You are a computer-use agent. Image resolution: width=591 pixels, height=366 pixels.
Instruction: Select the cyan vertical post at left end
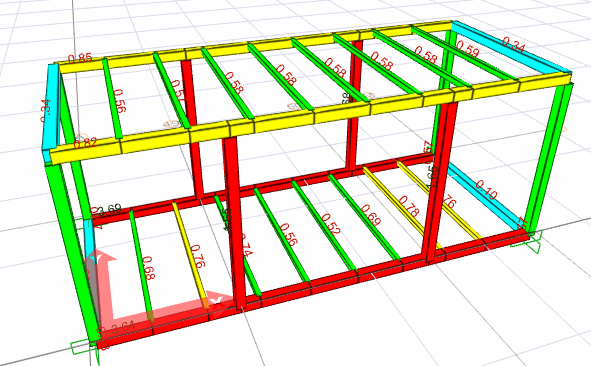pos(51,113)
